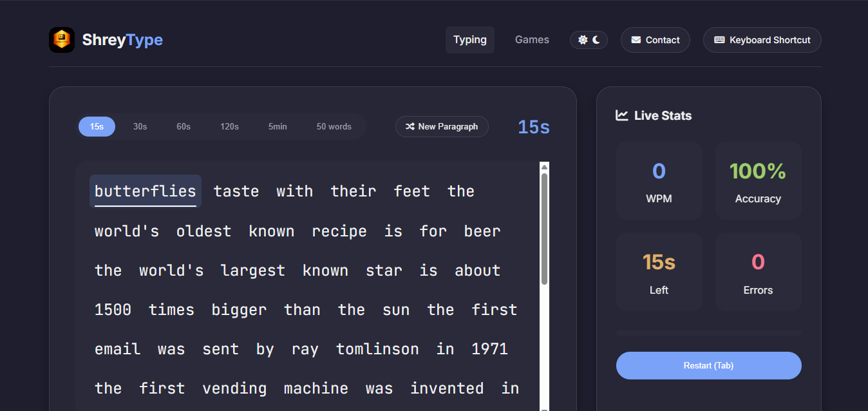This screenshot has width=868, height=411.
Task: Select the 50 words mode
Action: [334, 127]
